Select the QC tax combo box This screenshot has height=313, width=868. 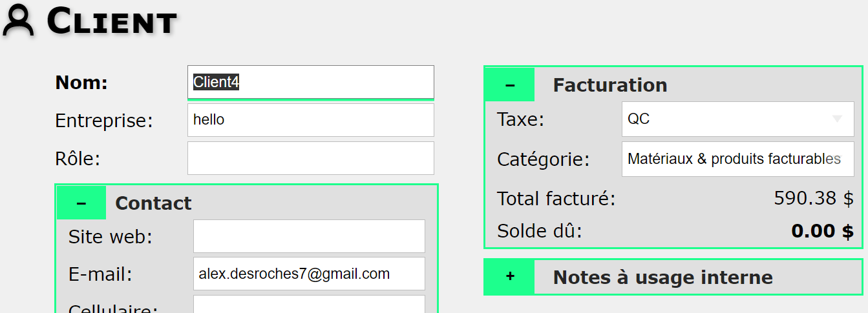(x=737, y=119)
